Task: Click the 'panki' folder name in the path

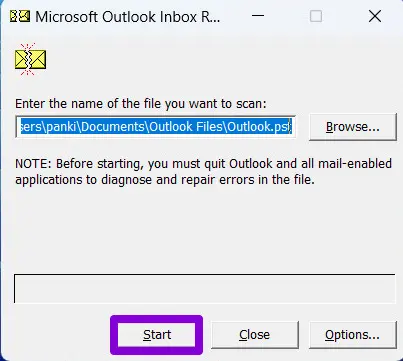Action: 61,127
